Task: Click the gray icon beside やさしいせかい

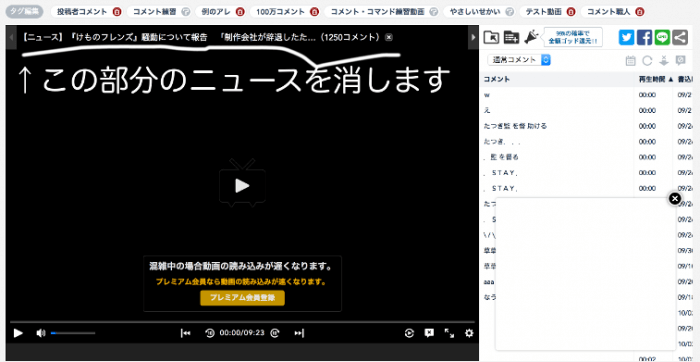Action: point(510,12)
